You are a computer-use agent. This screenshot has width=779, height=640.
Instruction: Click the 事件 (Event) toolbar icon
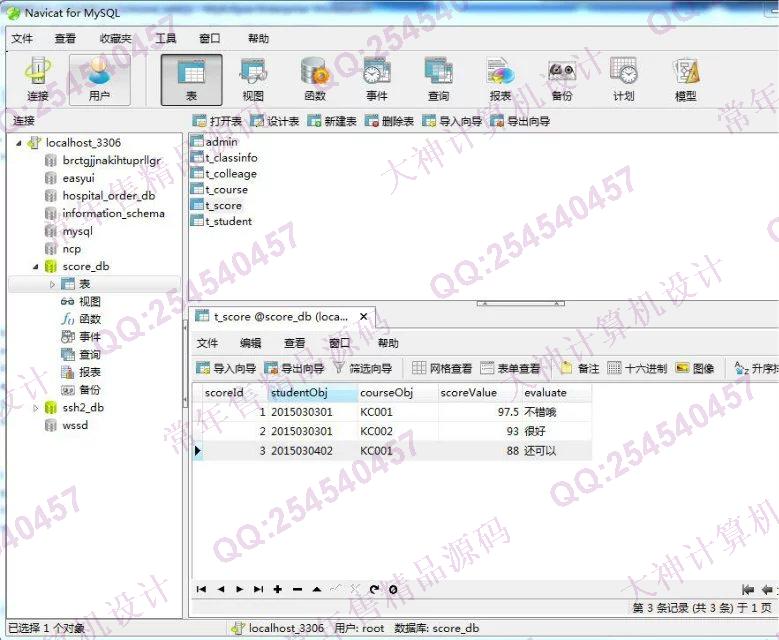[377, 80]
